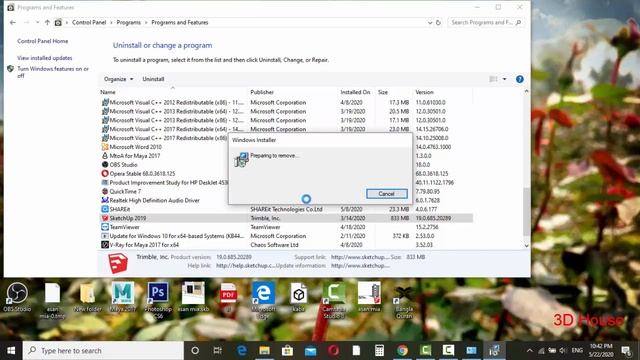This screenshot has width=640, height=360.
Task: Open the recent locations dropdown arrow
Action: (x=38, y=22)
